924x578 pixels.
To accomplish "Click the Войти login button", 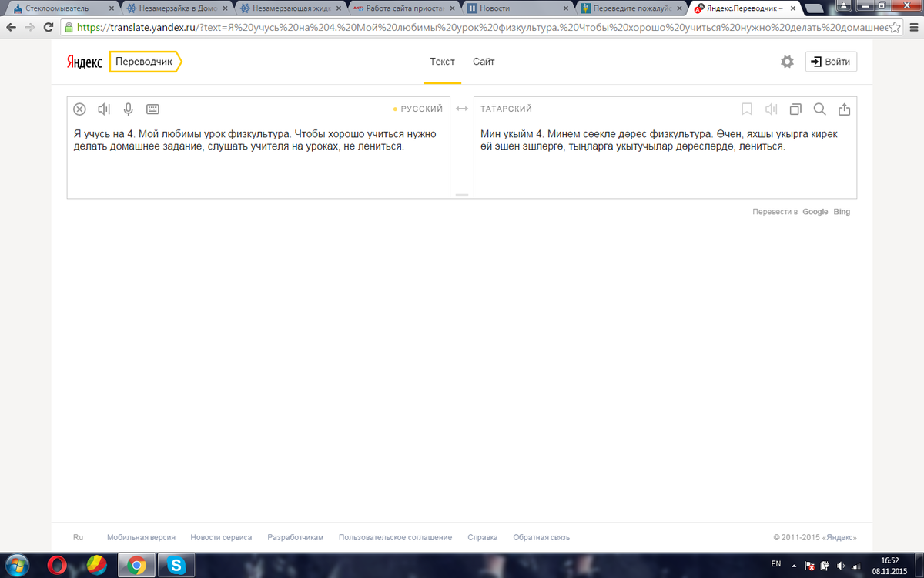I will [x=831, y=62].
